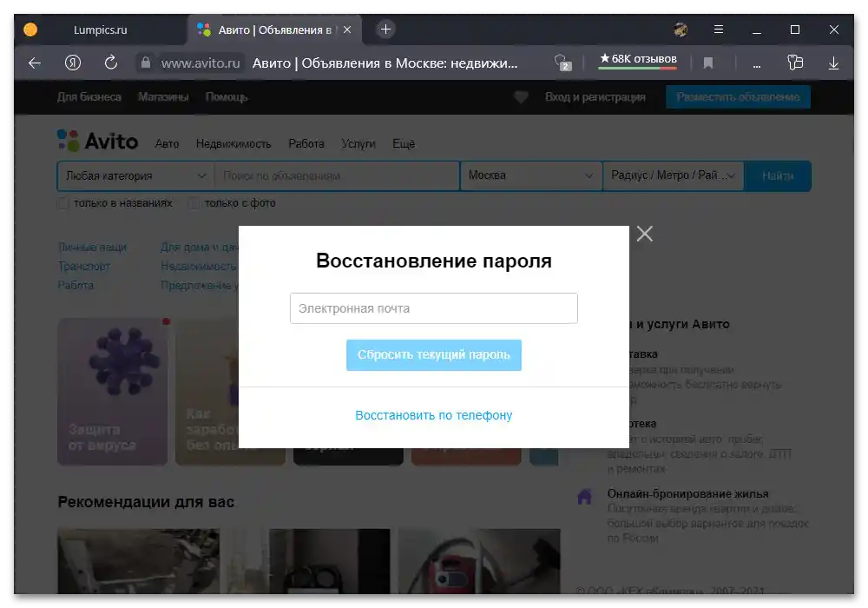Click the house icon beside Онлайн-бронирование
The height and width of the screenshot is (608, 868).
[584, 496]
